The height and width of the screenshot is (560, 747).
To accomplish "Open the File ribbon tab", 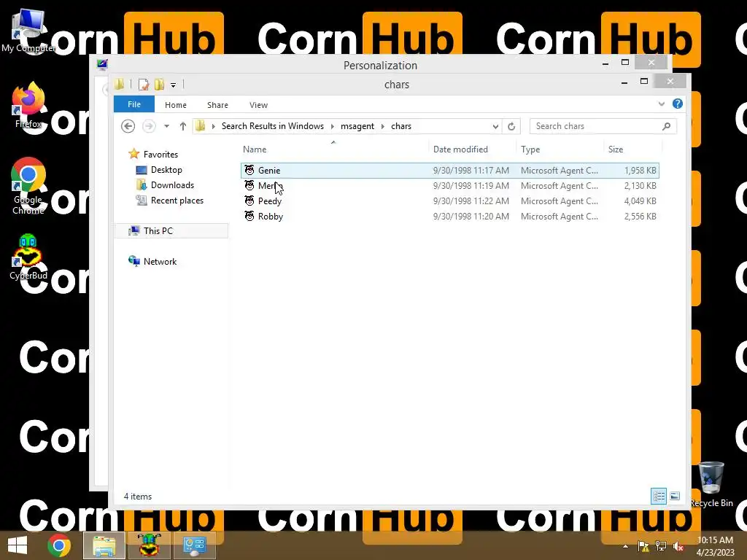I will point(134,104).
